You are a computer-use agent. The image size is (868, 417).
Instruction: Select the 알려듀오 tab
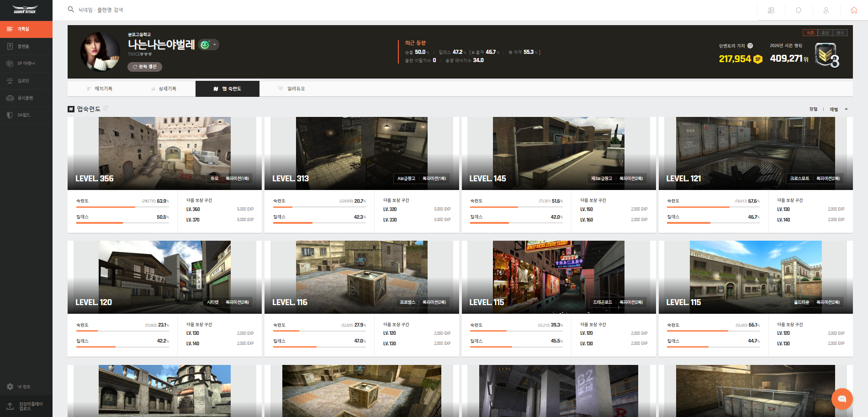291,89
